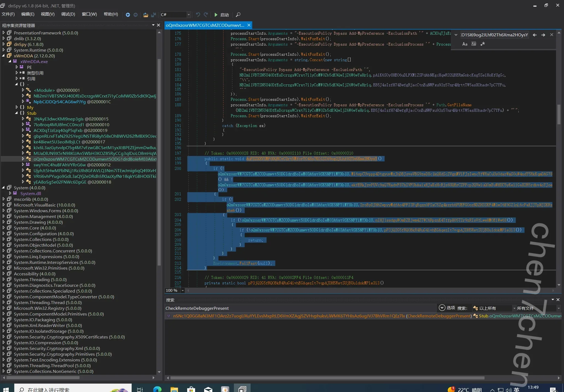Screen dimensions: 564x392
Task: Click the search panel options gear icon
Action: [442, 308]
